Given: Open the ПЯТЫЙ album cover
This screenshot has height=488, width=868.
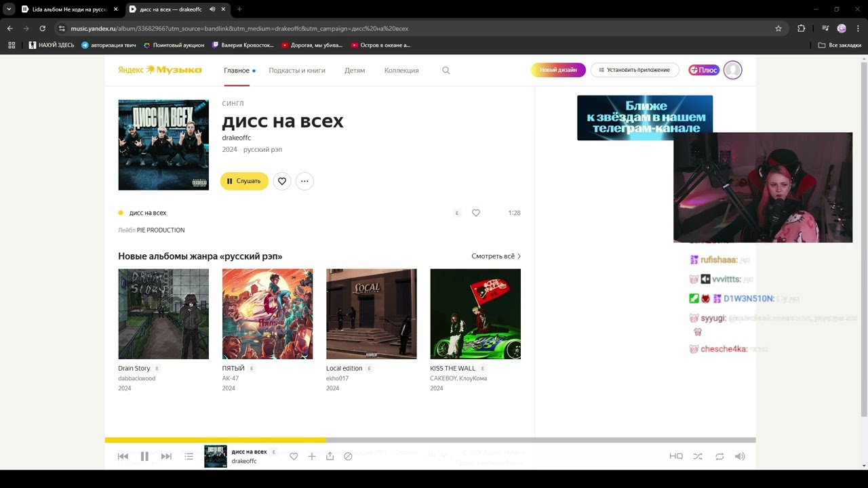Looking at the screenshot, I should (x=267, y=314).
